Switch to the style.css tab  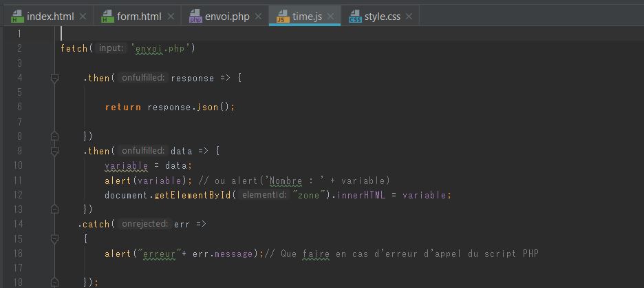pyautogui.click(x=382, y=17)
